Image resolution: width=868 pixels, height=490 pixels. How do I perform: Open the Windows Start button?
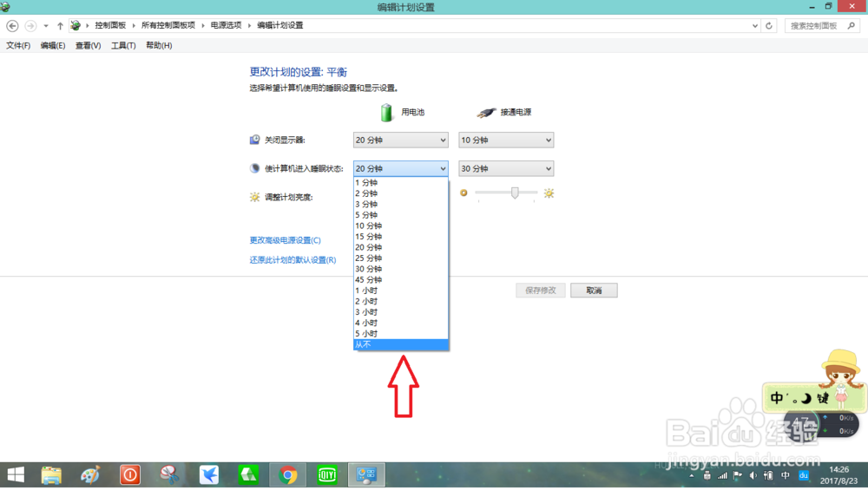click(16, 475)
